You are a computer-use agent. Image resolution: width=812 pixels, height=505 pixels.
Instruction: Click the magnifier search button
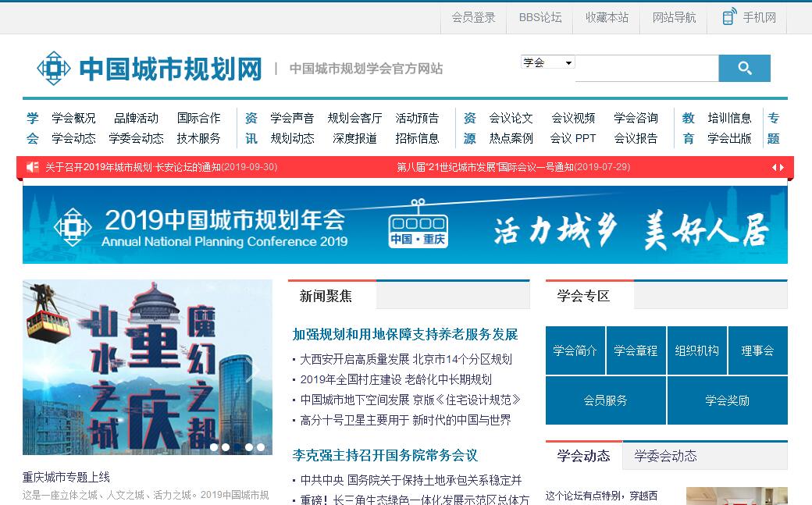point(744,69)
